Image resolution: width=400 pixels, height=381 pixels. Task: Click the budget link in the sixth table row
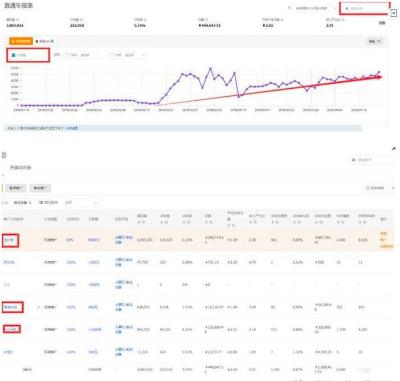(93, 352)
